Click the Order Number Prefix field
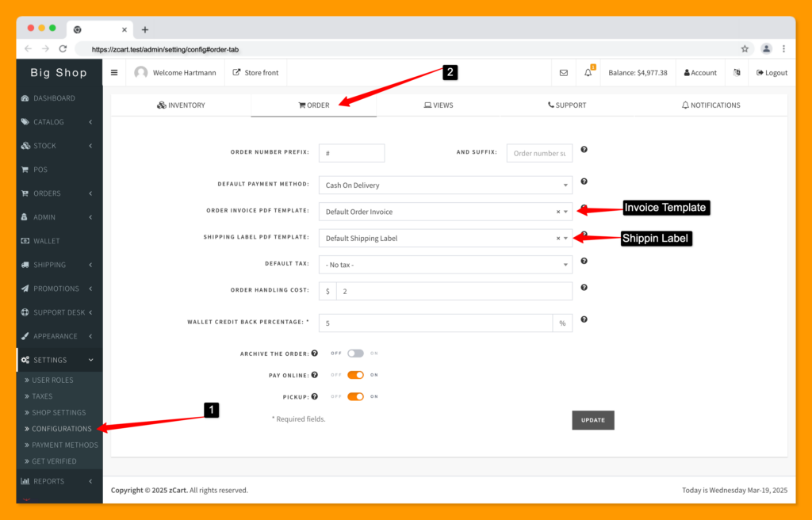The width and height of the screenshot is (812, 520). tap(351, 152)
